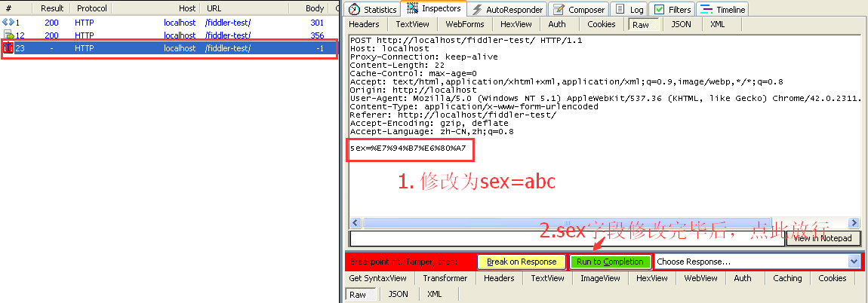Open the Choose Response dropdown
The image size is (868, 303).
coord(853,262)
